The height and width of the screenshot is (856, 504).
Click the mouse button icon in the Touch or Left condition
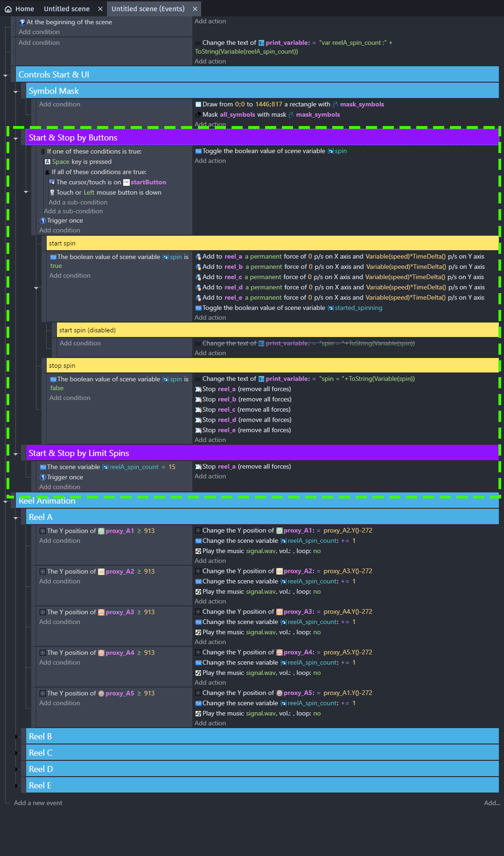pyautogui.click(x=52, y=193)
